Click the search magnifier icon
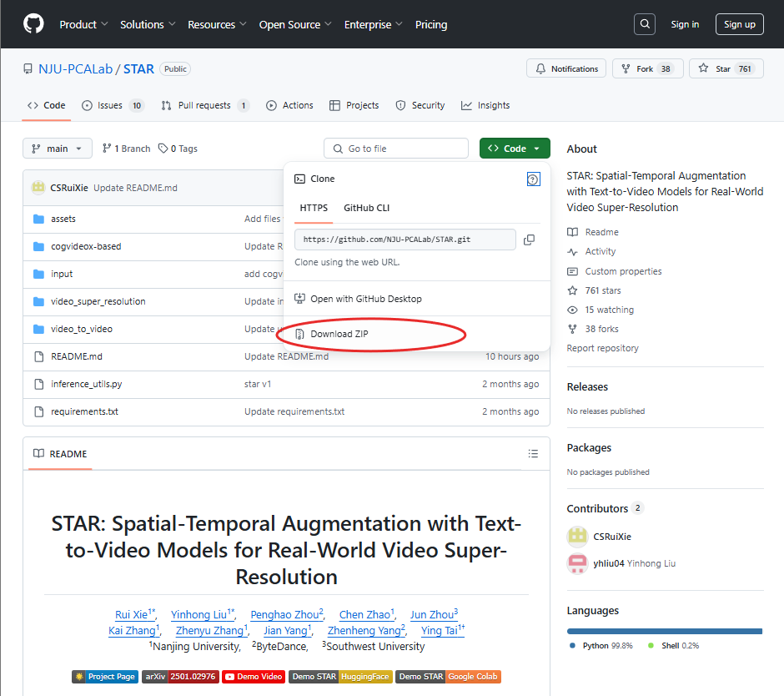Image resolution: width=784 pixels, height=696 pixels. coord(645,24)
